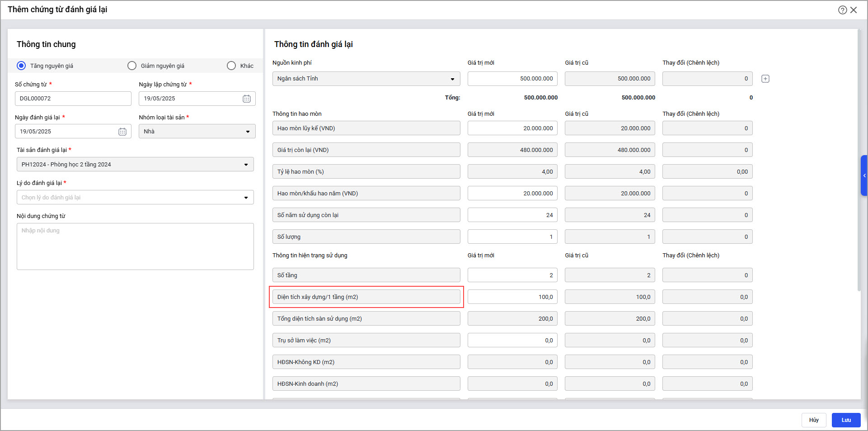Close the revaluation voucher dialog
The width and height of the screenshot is (868, 431).
[854, 10]
